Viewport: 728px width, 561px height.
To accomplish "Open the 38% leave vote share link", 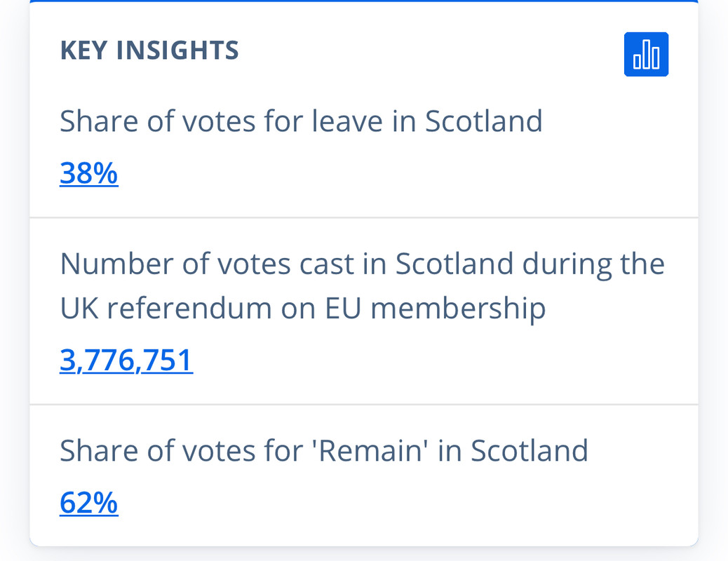I will pos(88,173).
